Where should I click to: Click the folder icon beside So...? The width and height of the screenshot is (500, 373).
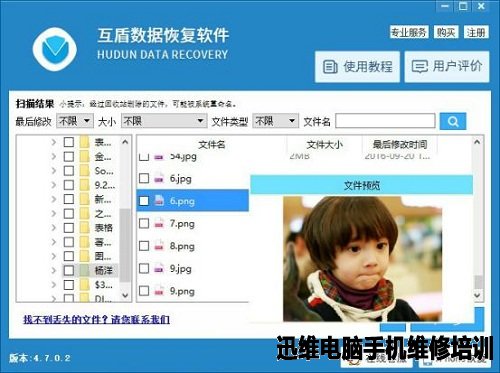85,171
